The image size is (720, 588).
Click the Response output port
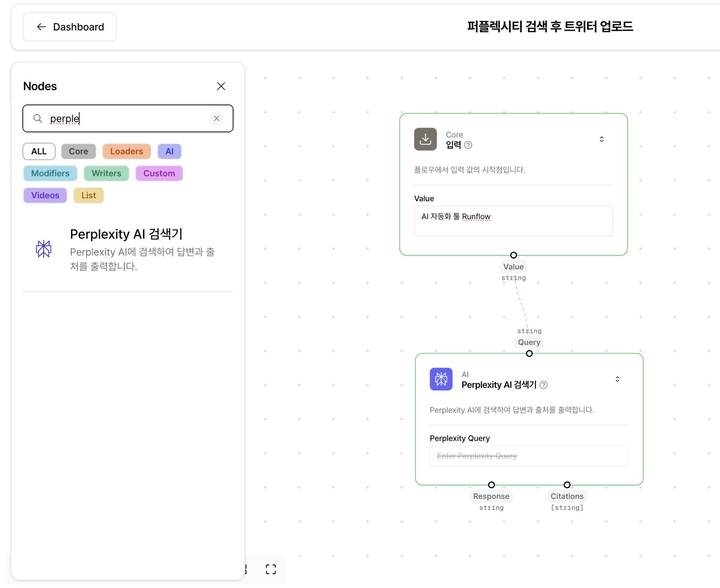click(492, 485)
